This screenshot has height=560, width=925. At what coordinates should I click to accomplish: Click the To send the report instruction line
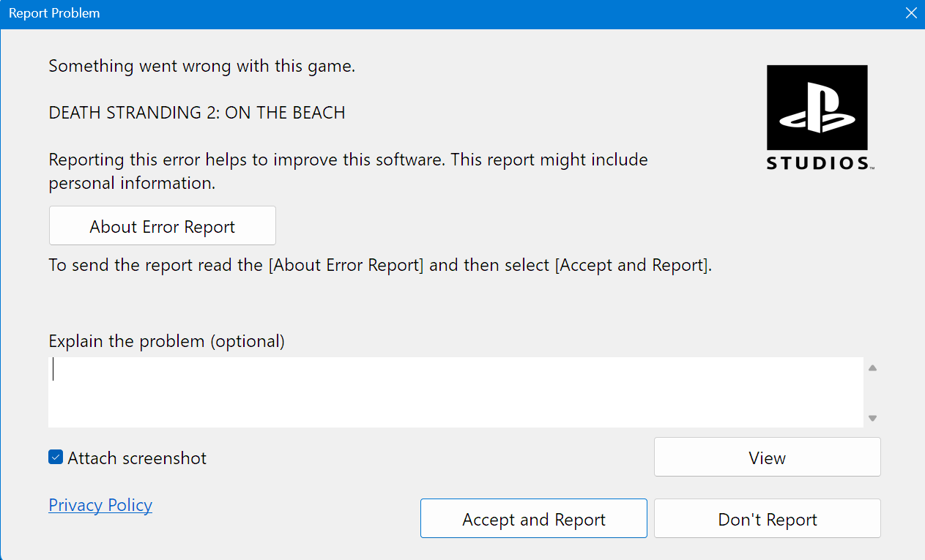pos(380,265)
